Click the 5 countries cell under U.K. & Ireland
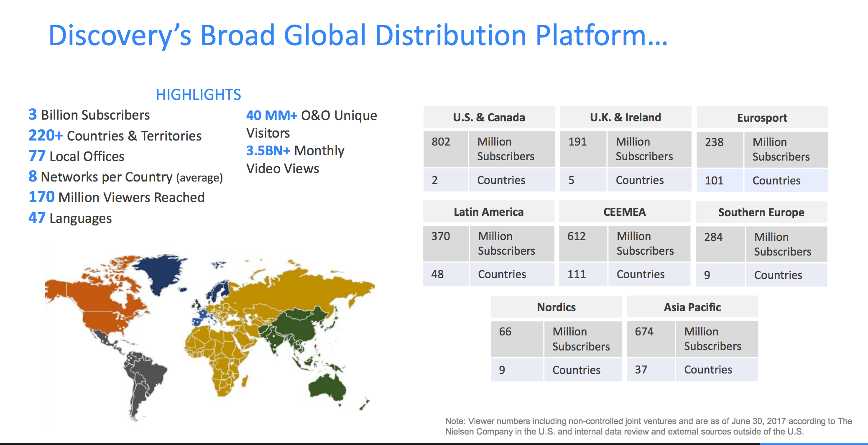Viewport: 868px width, 445px height. (583, 180)
